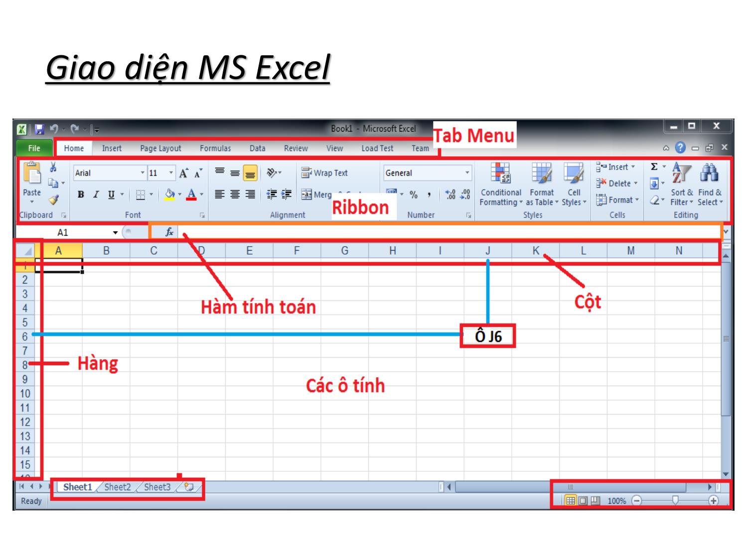This screenshot has height=560, width=747.
Task: Click the Fill down-arrow icon in Editing
Action: 654,183
